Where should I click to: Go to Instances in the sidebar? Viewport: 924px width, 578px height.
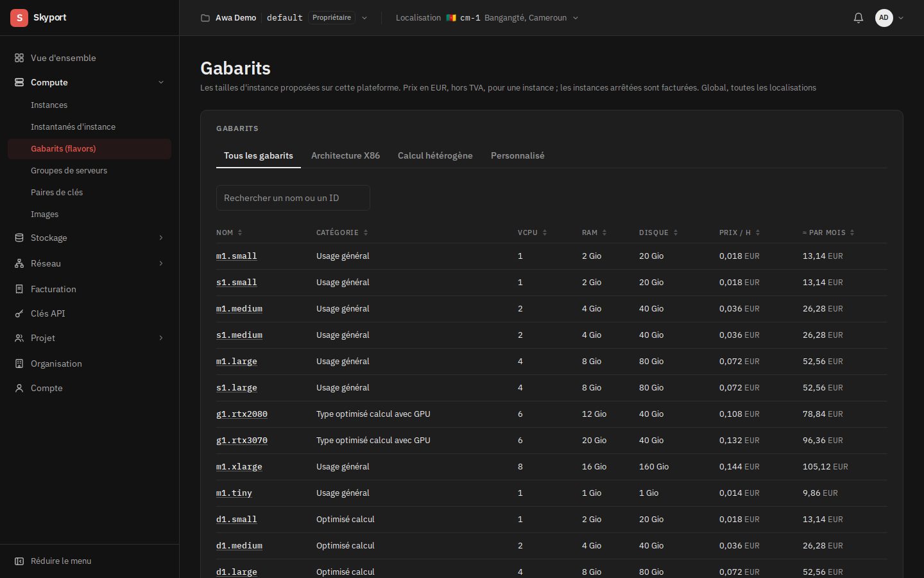click(x=89, y=105)
